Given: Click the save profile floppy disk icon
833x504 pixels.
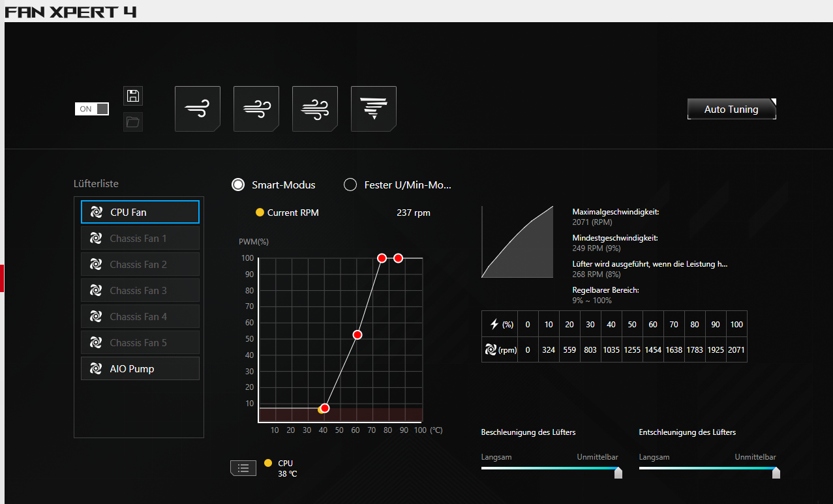Looking at the screenshot, I should point(133,96).
